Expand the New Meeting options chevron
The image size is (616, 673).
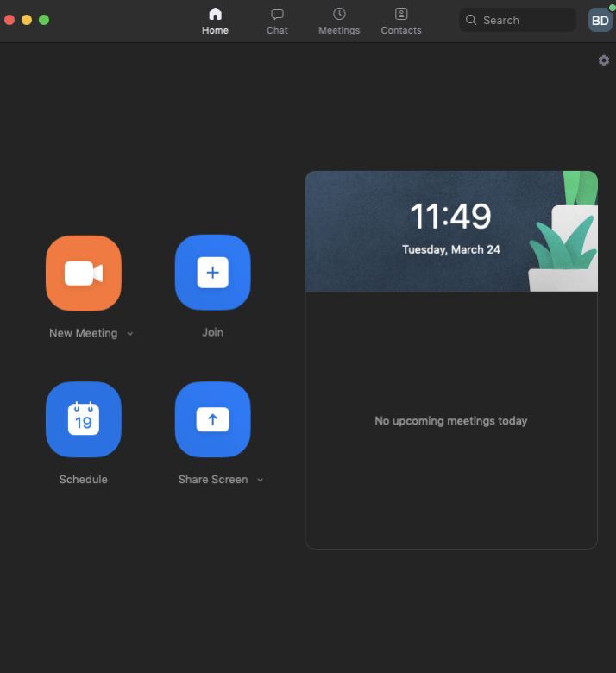(130, 334)
